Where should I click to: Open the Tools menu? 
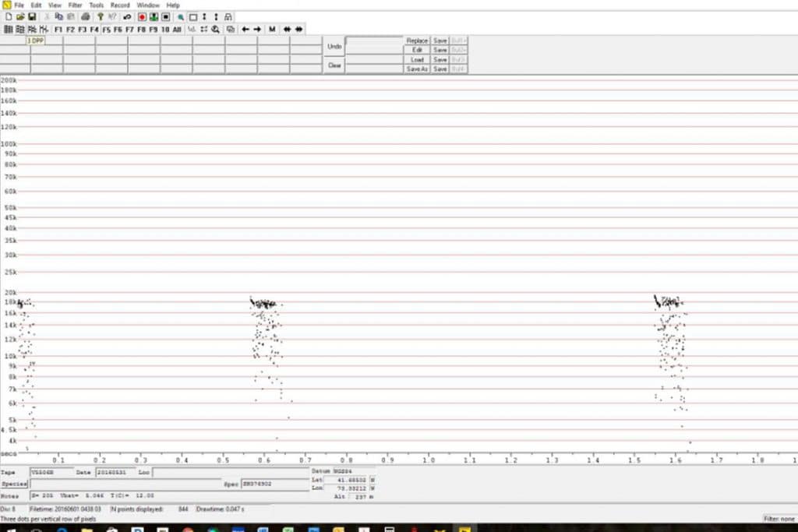96,5
